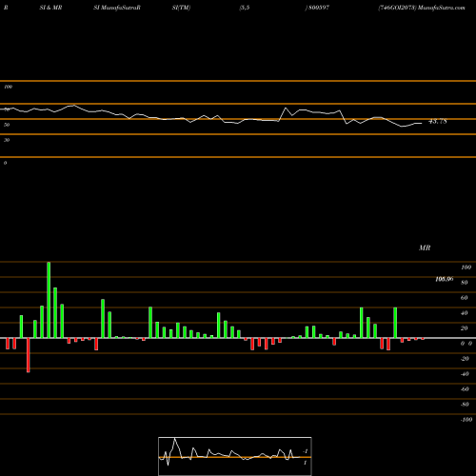Click the -20 axis label of MR chart
Screen dimensions: 476x476
click(465, 359)
